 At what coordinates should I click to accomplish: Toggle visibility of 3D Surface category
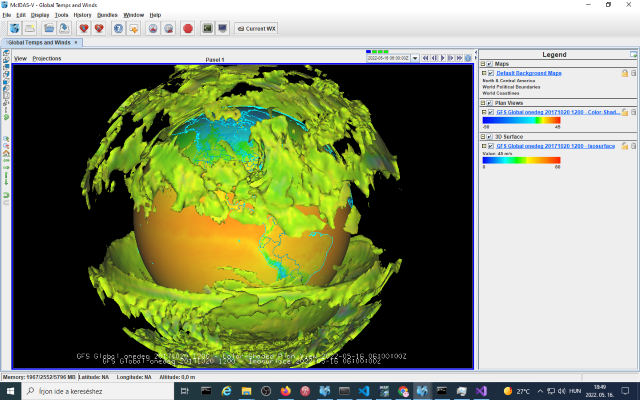click(x=489, y=137)
